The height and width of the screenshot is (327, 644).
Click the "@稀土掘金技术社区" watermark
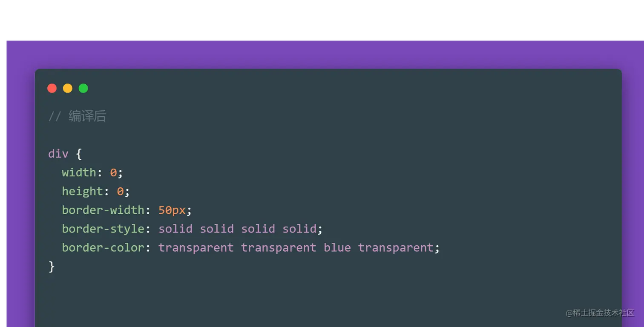click(600, 313)
